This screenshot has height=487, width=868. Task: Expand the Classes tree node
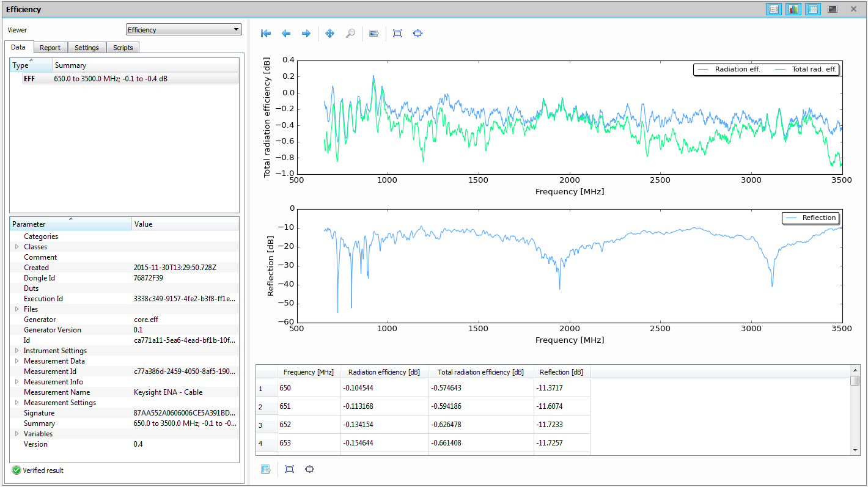[17, 247]
